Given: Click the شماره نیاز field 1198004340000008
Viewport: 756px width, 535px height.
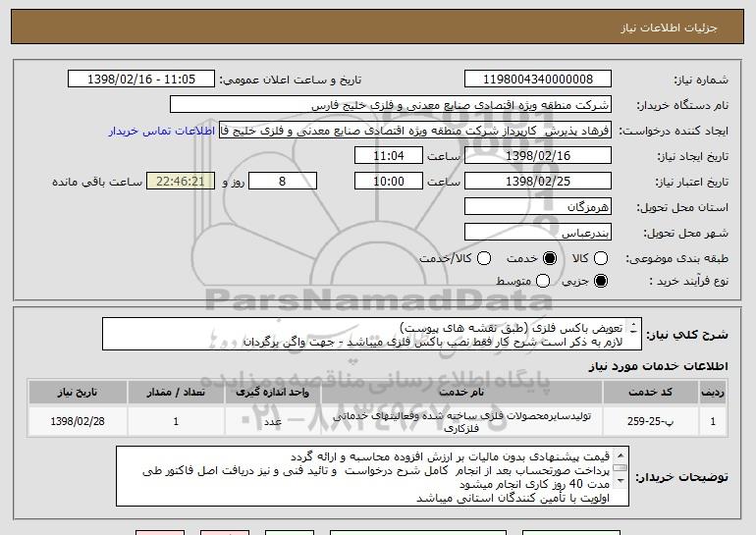Looking at the screenshot, I should pyautogui.click(x=538, y=80).
